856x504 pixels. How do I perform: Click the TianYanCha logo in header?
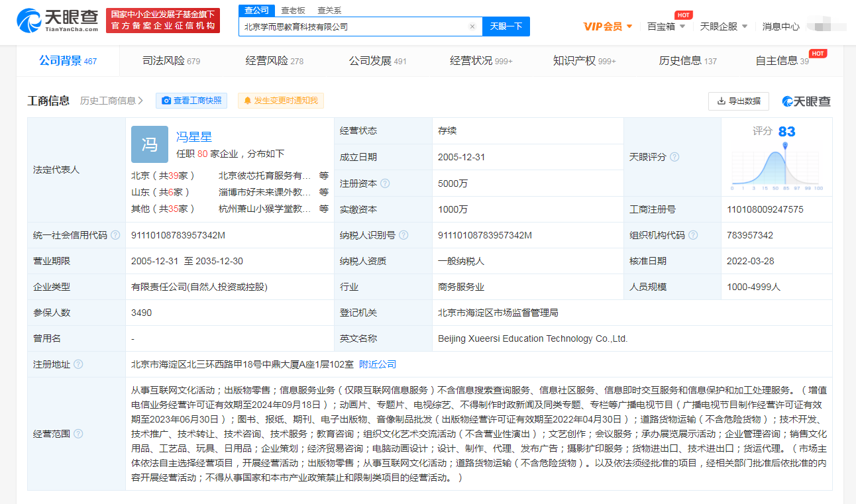pyautogui.click(x=58, y=21)
